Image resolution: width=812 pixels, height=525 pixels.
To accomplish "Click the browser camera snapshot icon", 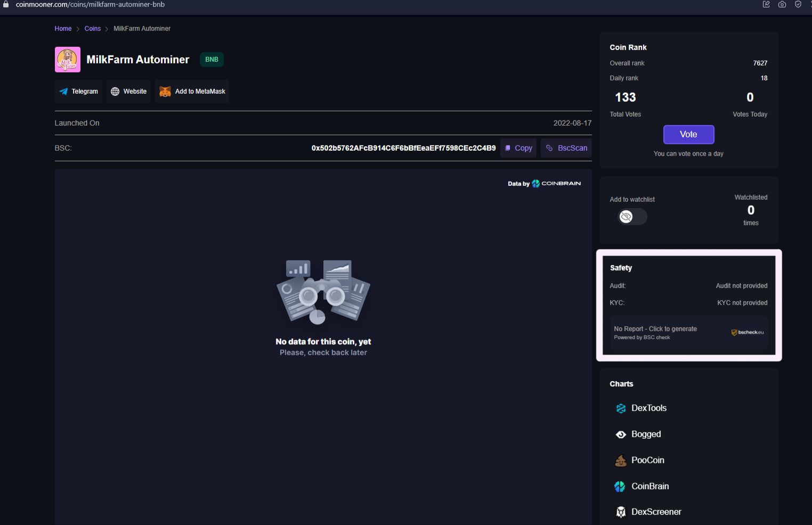I will [x=782, y=4].
